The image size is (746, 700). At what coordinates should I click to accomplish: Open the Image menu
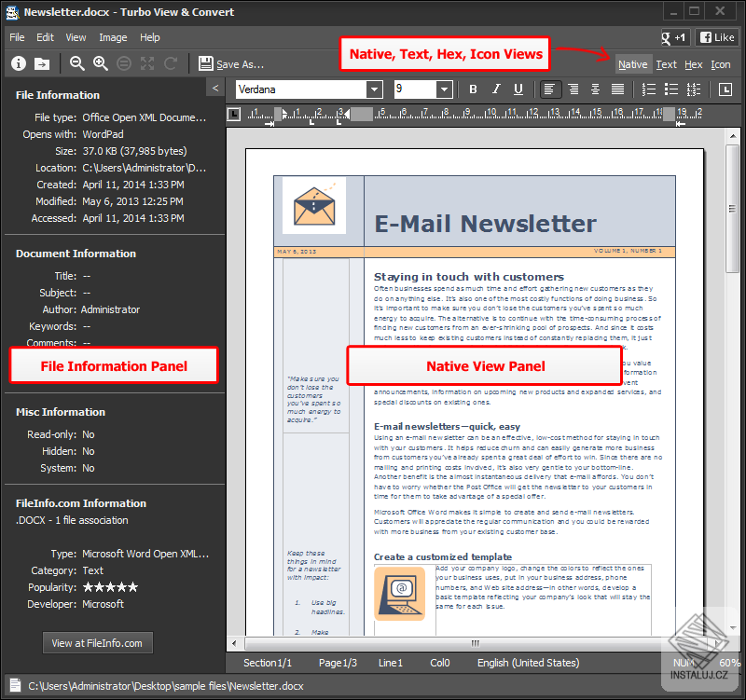tap(113, 37)
